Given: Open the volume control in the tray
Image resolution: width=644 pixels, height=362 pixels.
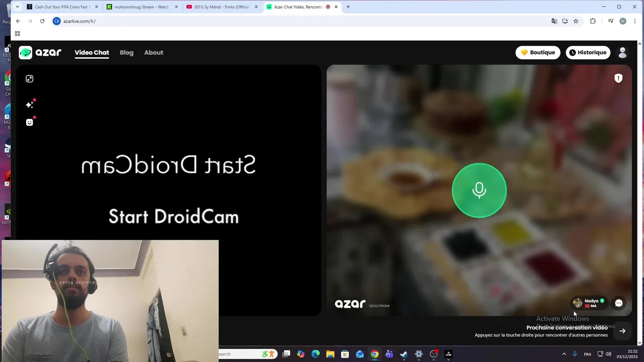Looking at the screenshot, I should (608, 354).
